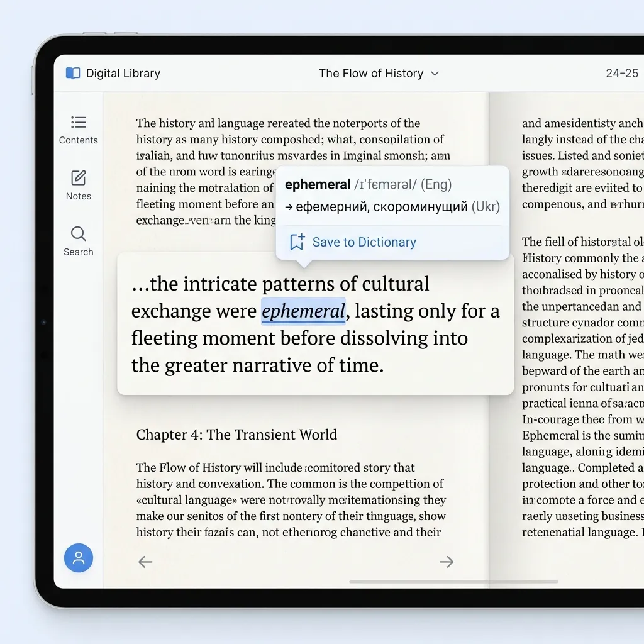Click the (Ukr) language tag in the popup
This screenshot has width=644, height=644.
pos(486,206)
